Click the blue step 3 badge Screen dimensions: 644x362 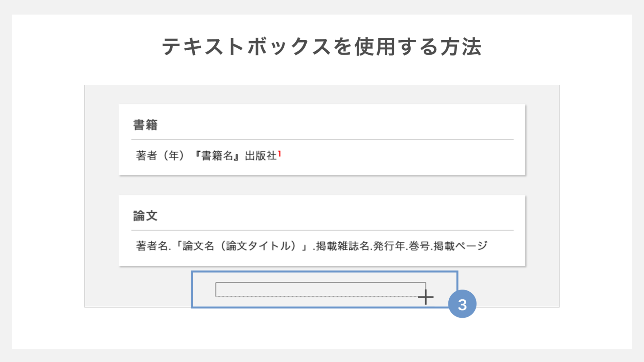pyautogui.click(x=462, y=304)
